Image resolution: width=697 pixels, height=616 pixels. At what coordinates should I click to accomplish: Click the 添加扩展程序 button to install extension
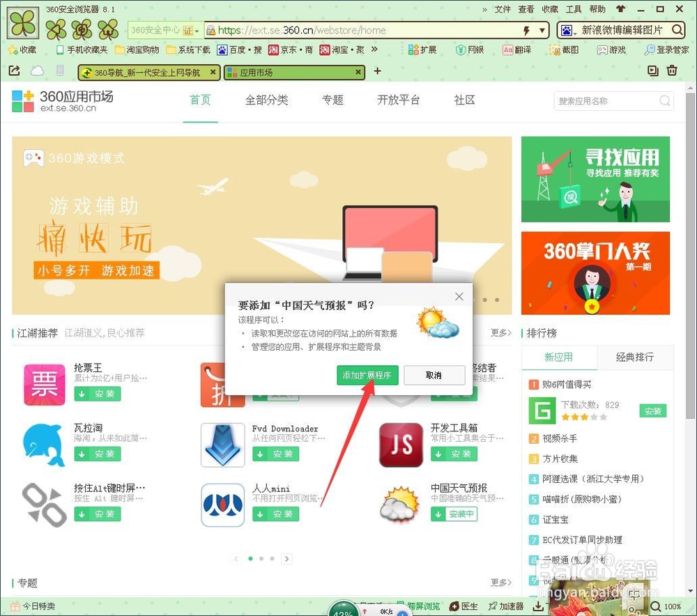pyautogui.click(x=367, y=375)
